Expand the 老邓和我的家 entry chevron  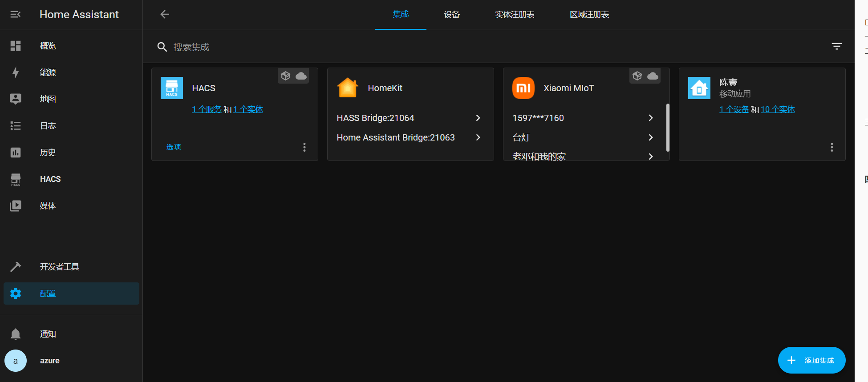651,157
